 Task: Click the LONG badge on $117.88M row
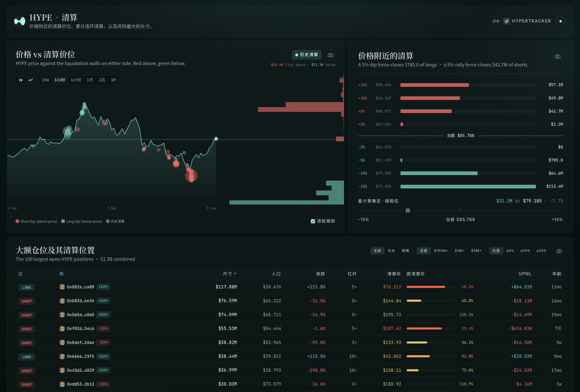click(27, 287)
